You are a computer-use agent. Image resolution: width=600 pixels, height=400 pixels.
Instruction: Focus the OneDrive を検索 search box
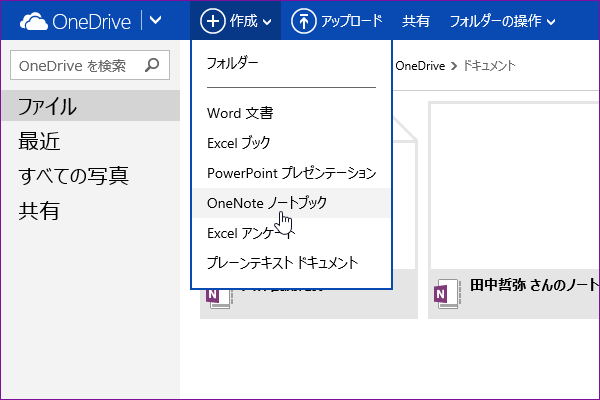point(90,65)
